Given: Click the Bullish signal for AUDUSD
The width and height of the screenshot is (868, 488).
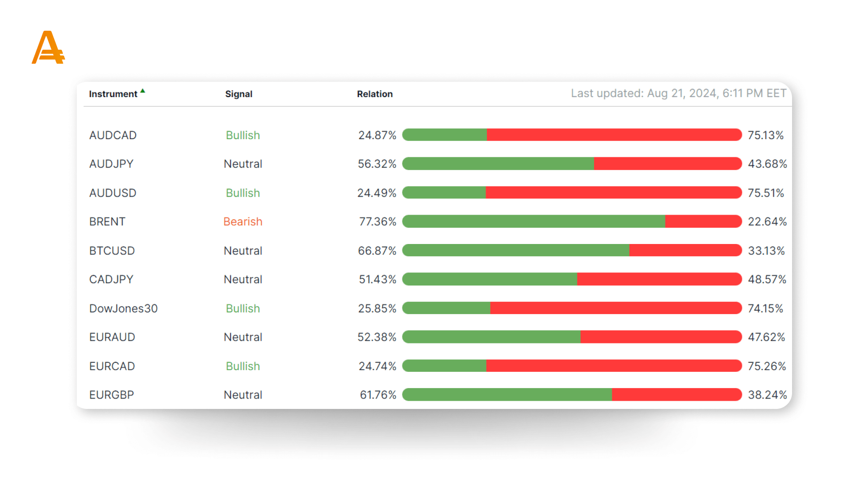Looking at the screenshot, I should coord(243,193).
